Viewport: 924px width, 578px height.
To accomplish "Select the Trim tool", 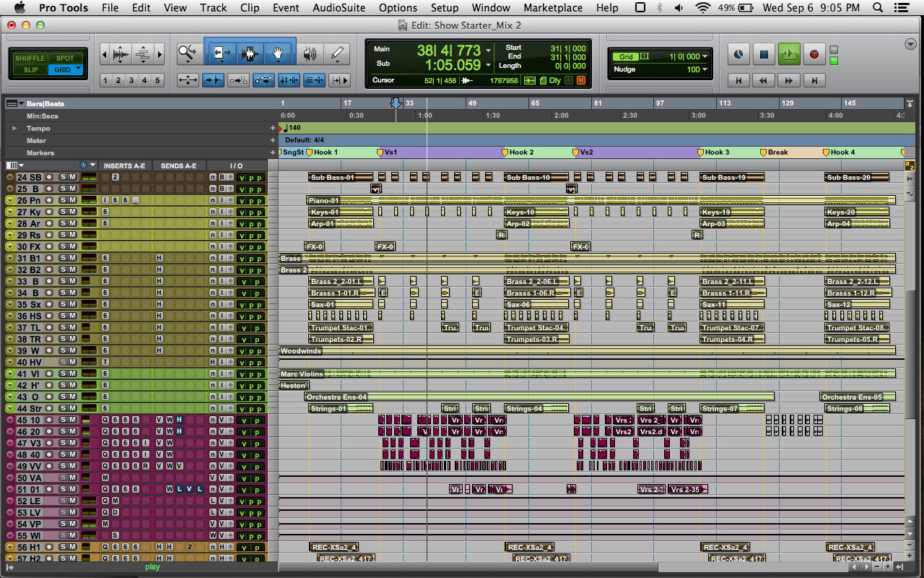I will tap(222, 53).
